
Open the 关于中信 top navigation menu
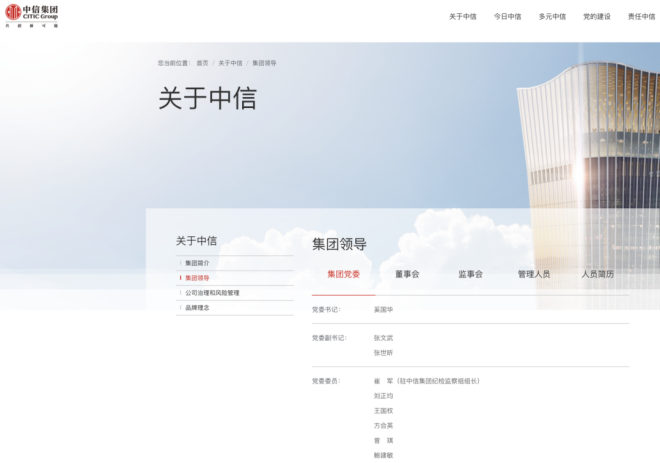coord(462,17)
